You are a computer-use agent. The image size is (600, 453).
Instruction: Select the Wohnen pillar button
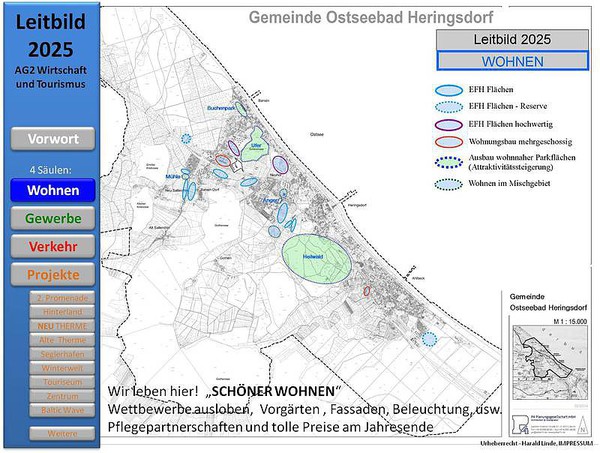[x=53, y=190]
